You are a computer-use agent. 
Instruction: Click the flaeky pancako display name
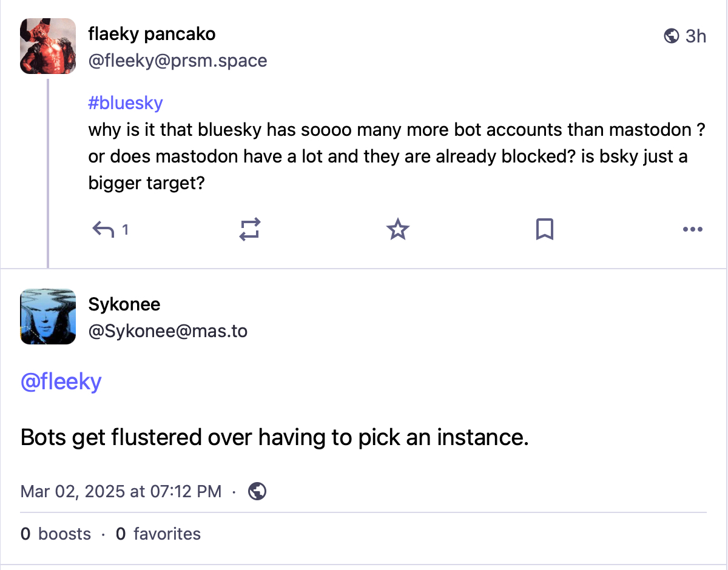(x=152, y=34)
